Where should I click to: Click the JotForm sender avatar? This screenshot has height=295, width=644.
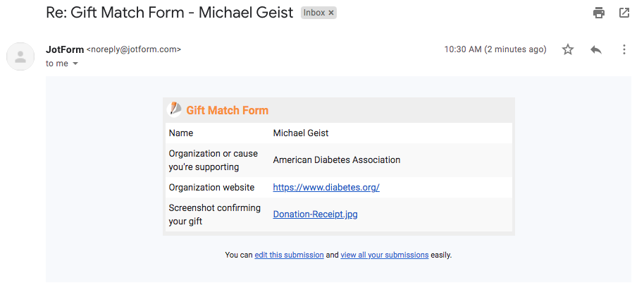click(x=20, y=56)
